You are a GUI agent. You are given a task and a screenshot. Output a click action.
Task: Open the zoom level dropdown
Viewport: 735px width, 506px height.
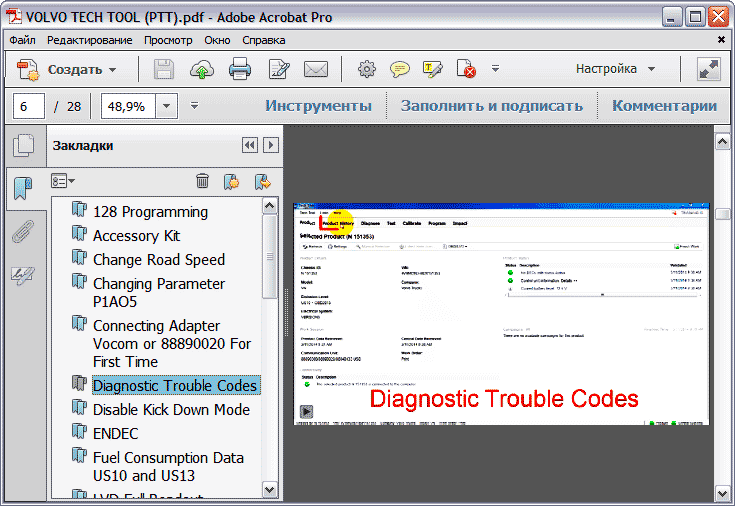click(166, 106)
